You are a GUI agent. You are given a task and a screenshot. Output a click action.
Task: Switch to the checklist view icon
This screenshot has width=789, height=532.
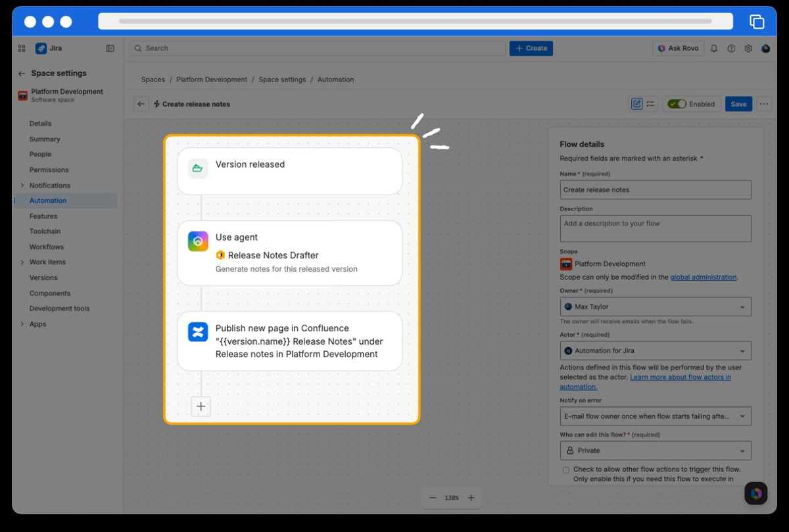650,104
